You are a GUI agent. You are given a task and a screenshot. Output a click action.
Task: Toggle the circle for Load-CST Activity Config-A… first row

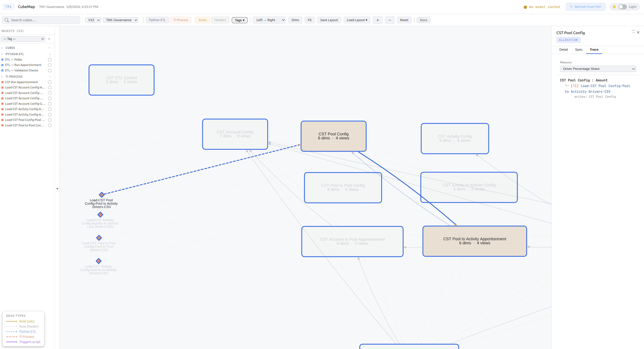click(50, 109)
